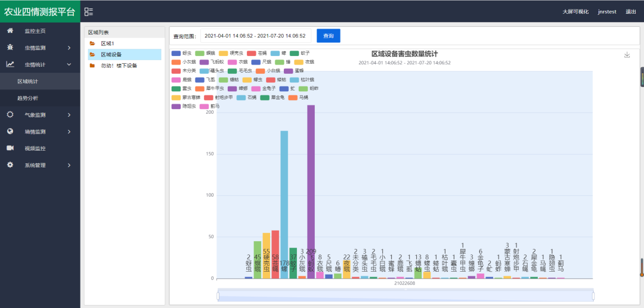Toggle the 蚜虫 legend item
This screenshot has width=644, height=308.
[181, 53]
